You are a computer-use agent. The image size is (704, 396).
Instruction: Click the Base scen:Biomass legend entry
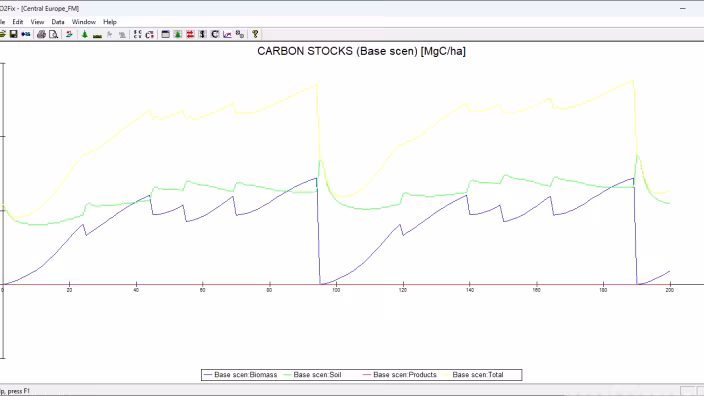(240, 374)
